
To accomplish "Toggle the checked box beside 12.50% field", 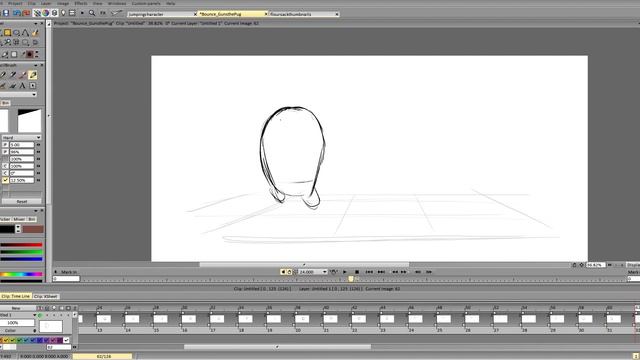I will pos(5,180).
